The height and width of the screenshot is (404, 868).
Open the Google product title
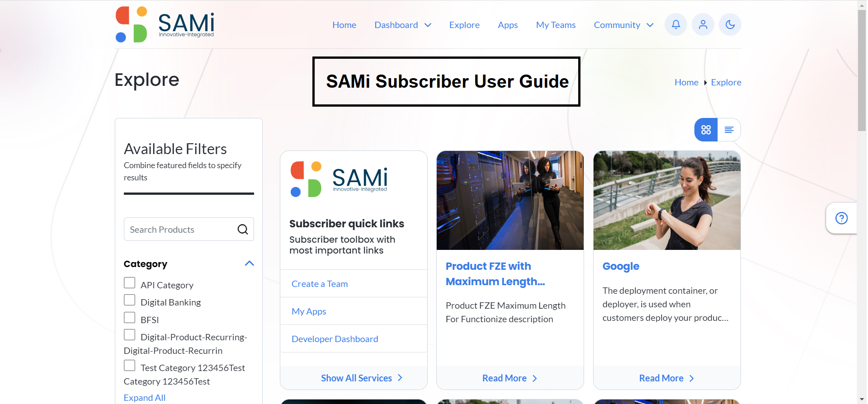621,266
